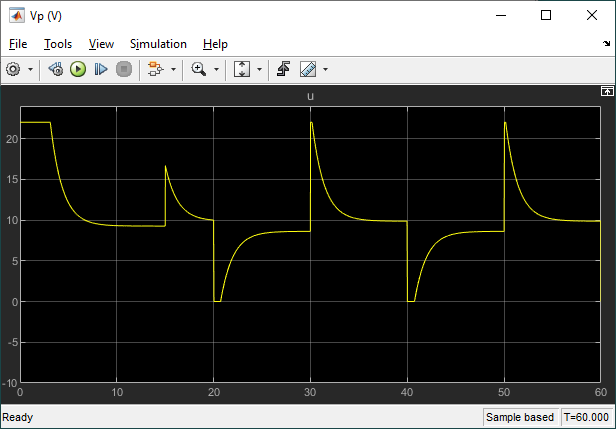
Task: Expand the zoom tool dropdown arrow
Action: click(217, 69)
